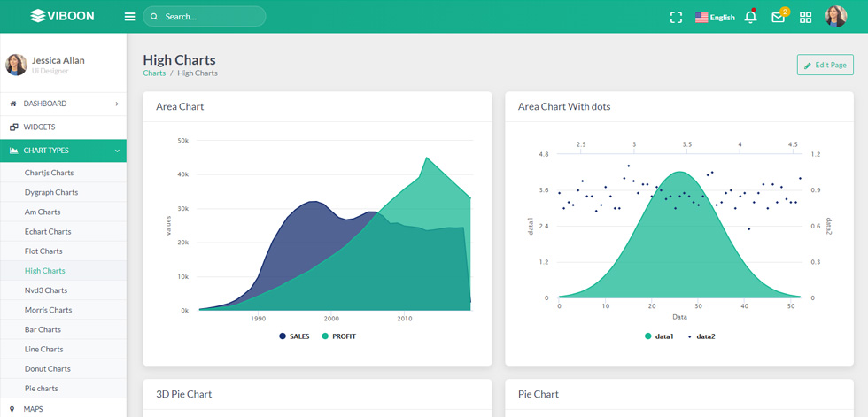Open Echart Charts submenu item
The width and height of the screenshot is (868, 417).
[x=63, y=231]
